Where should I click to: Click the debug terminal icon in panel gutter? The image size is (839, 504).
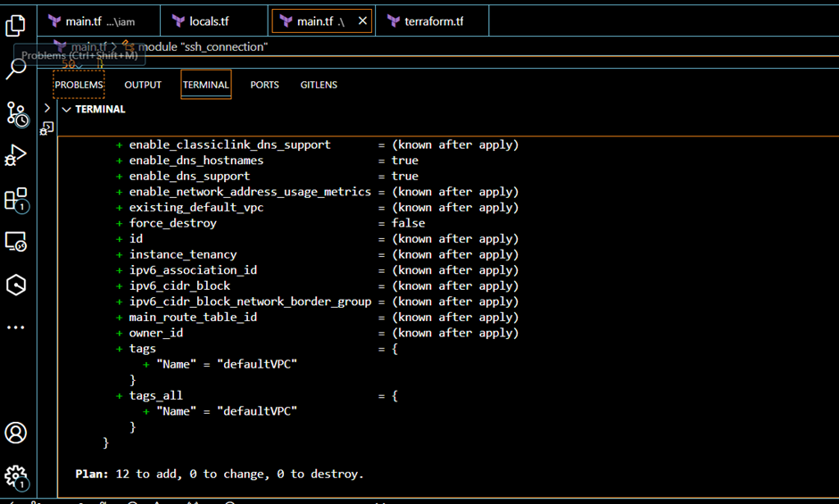(x=47, y=128)
